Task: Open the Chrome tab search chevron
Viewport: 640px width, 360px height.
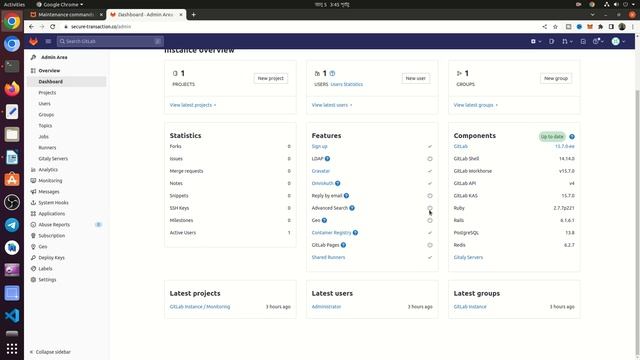Action: tap(592, 15)
